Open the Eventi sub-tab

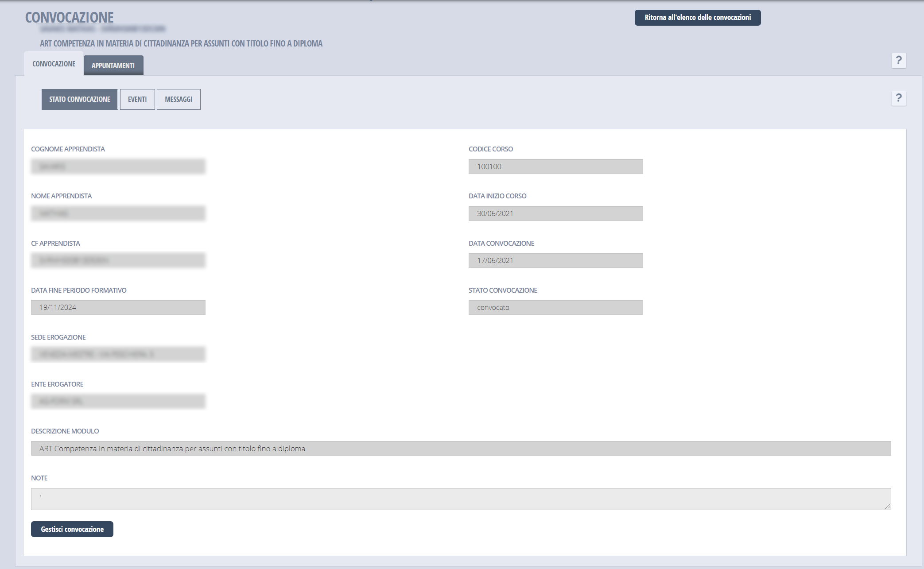tap(137, 99)
